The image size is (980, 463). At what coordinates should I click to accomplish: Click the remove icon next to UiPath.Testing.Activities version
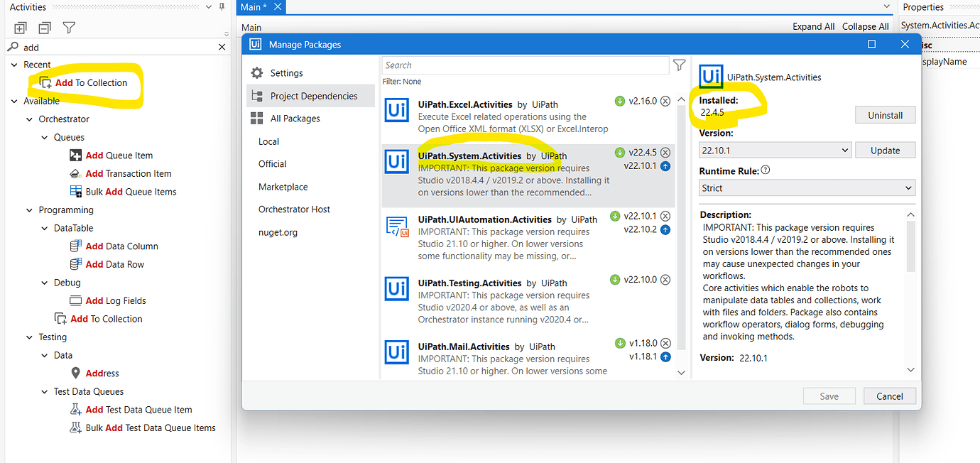tap(665, 279)
